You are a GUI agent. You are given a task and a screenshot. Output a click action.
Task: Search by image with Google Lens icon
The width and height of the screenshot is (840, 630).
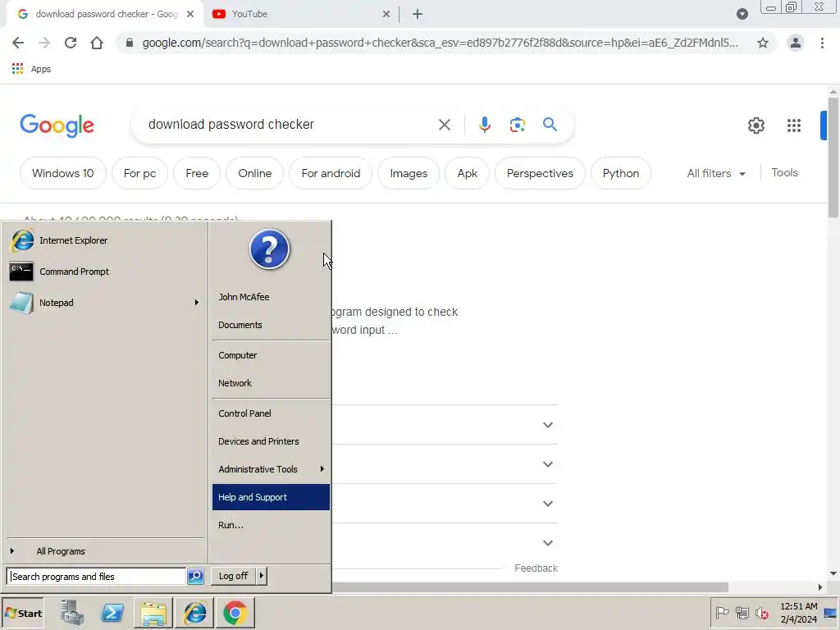click(517, 125)
